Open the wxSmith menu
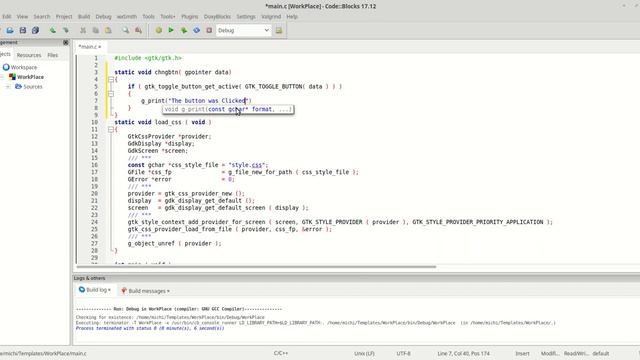The width and height of the screenshot is (640, 360). 127,17
